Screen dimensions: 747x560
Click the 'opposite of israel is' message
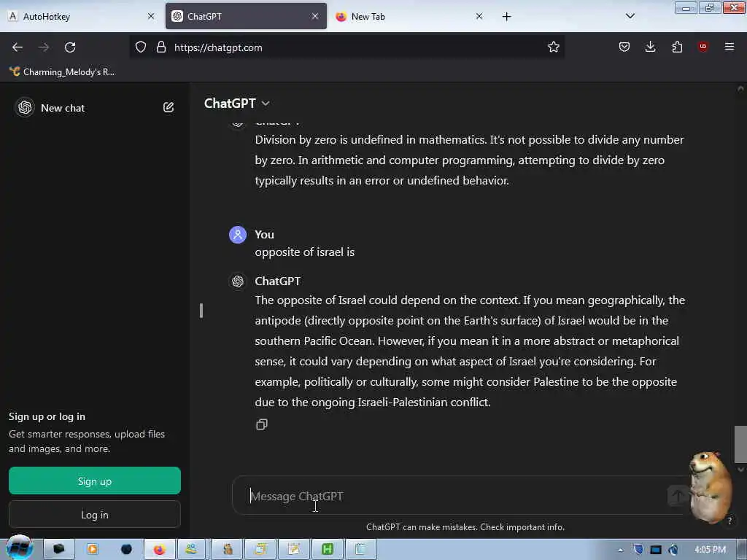tap(304, 252)
